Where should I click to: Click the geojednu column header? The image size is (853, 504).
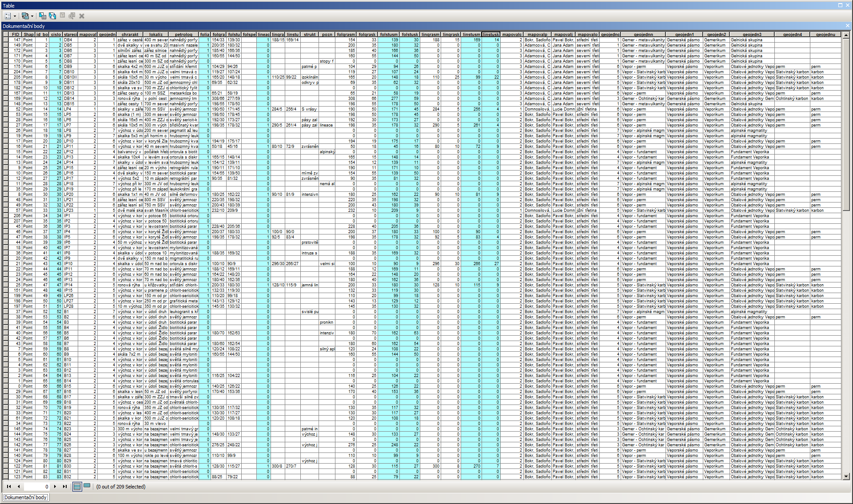(825, 34)
